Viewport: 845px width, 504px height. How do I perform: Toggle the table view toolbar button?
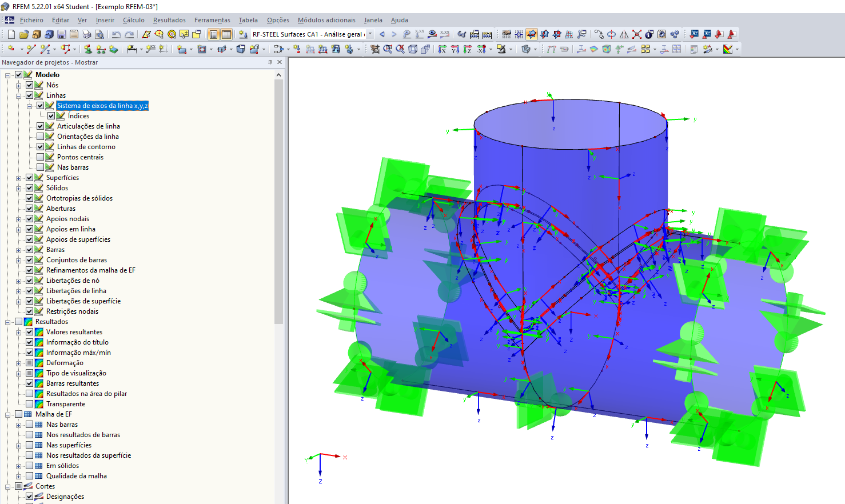coord(226,34)
